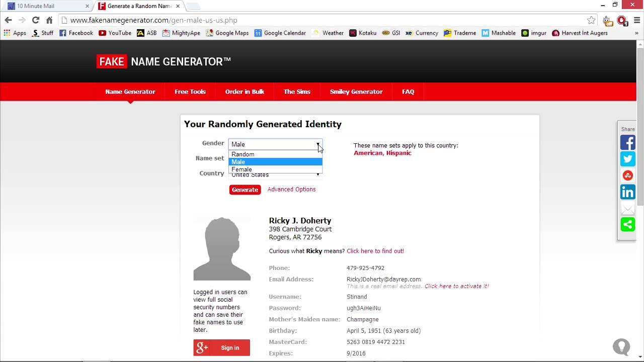This screenshot has width=644, height=362.
Task: Click the email RickyJDoherty@dayrep.com
Action: click(383, 280)
